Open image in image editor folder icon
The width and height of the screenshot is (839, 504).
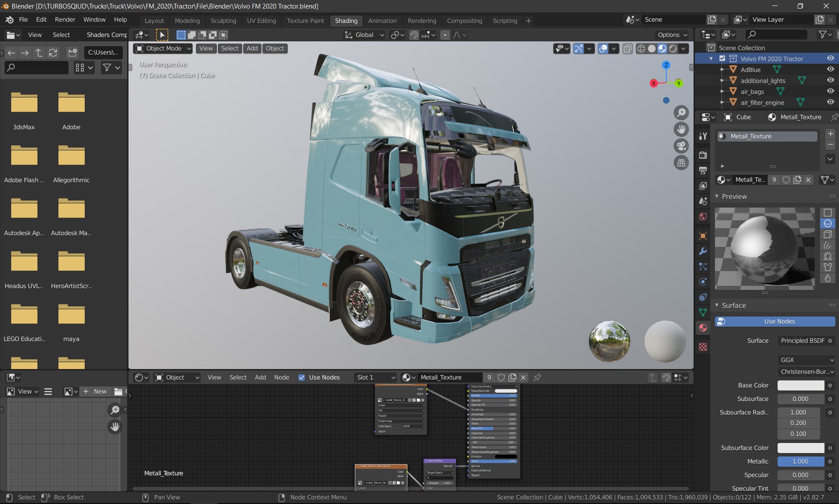point(118,392)
